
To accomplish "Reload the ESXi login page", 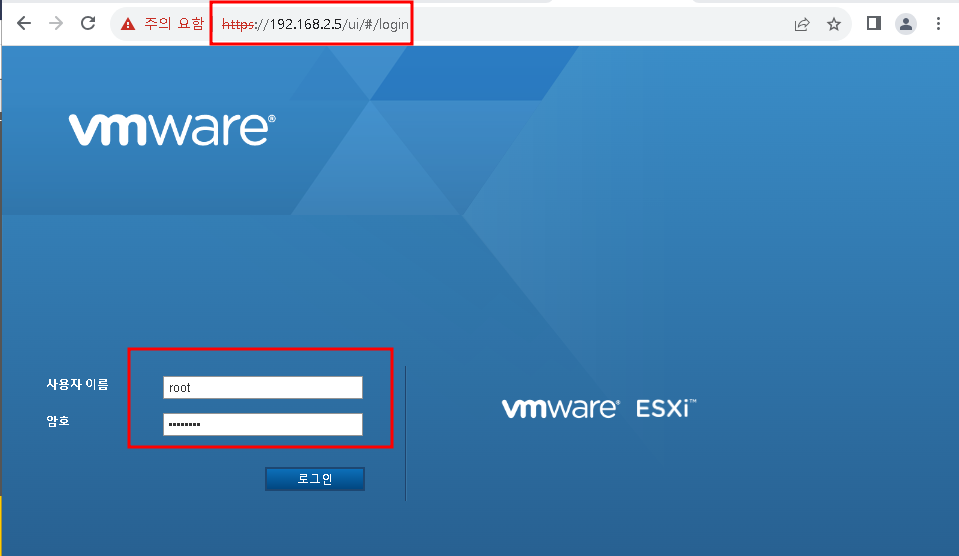I will tap(88, 23).
